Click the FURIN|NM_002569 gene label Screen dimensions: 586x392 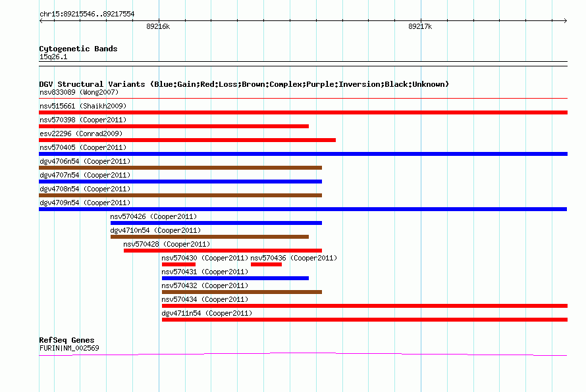tap(69, 348)
